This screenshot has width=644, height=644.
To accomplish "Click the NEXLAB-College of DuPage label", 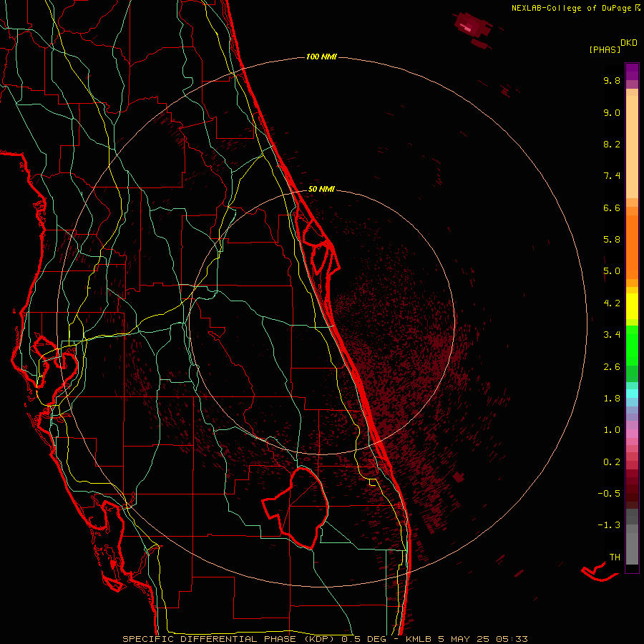I will pyautogui.click(x=573, y=8).
